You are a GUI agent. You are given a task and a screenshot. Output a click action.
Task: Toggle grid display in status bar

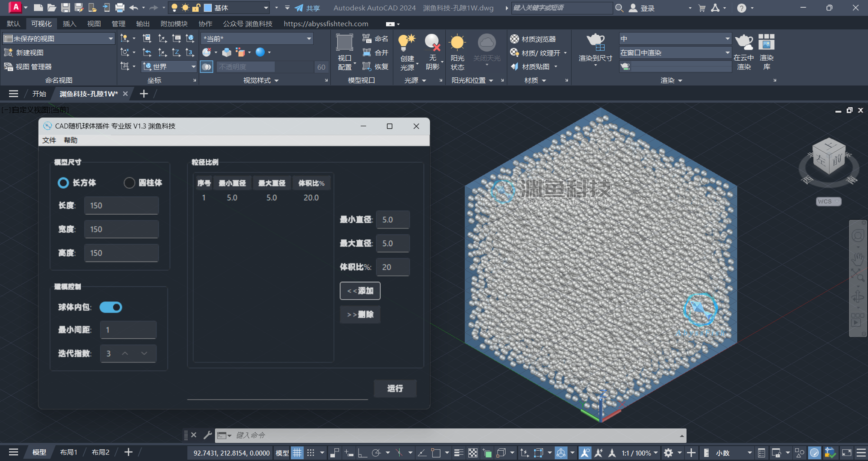coord(297,453)
